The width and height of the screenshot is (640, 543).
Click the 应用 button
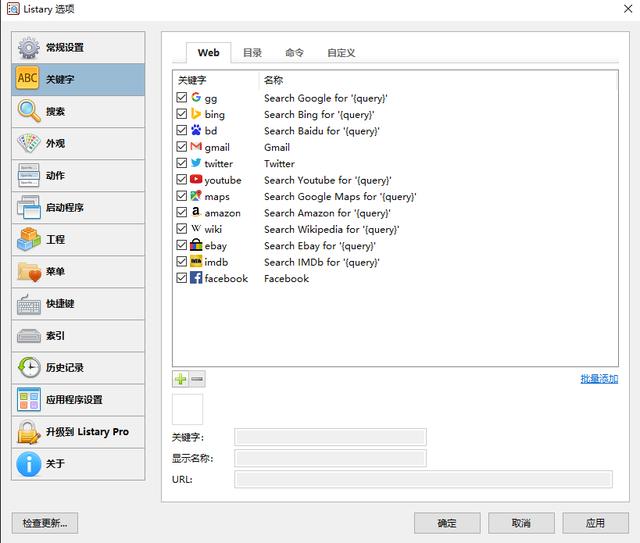tap(596, 523)
